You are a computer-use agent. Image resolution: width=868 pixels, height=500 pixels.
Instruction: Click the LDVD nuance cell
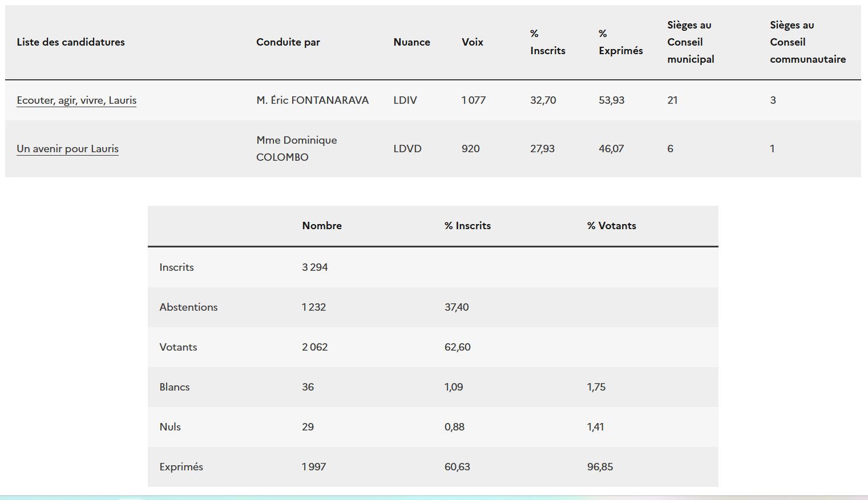[407, 149]
